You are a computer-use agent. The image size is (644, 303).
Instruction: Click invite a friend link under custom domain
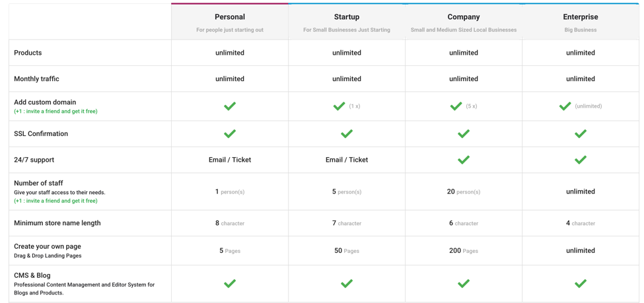pyautogui.click(x=56, y=112)
